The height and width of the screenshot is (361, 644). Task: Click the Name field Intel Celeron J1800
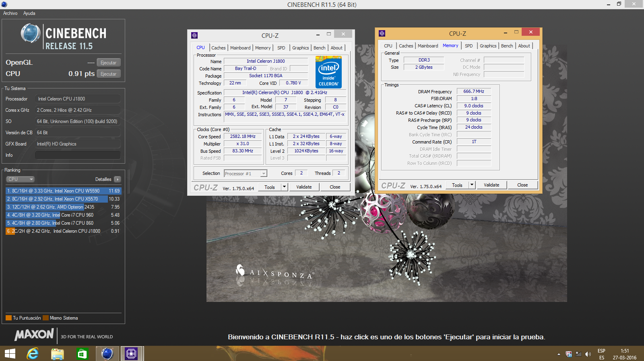pos(266,62)
